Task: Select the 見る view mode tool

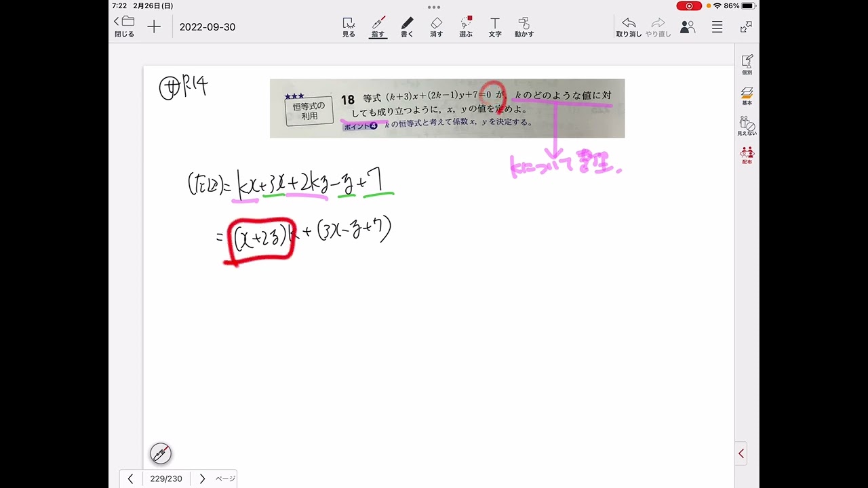Action: tap(349, 27)
